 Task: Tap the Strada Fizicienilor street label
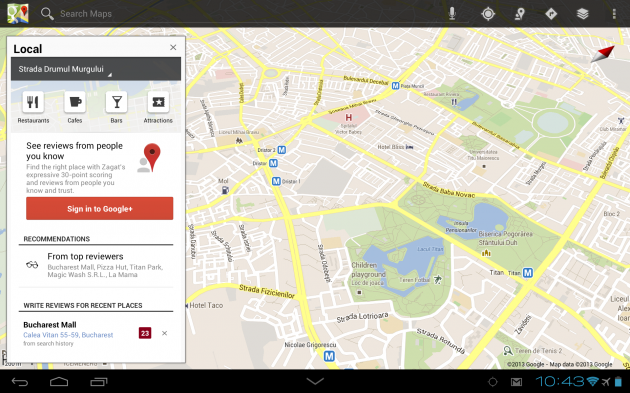coord(267,291)
